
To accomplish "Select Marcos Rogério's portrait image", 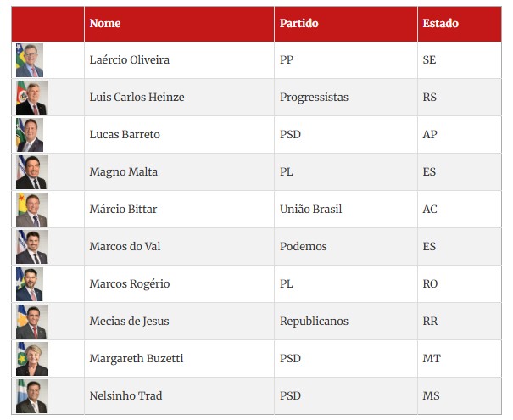I will point(30,284).
